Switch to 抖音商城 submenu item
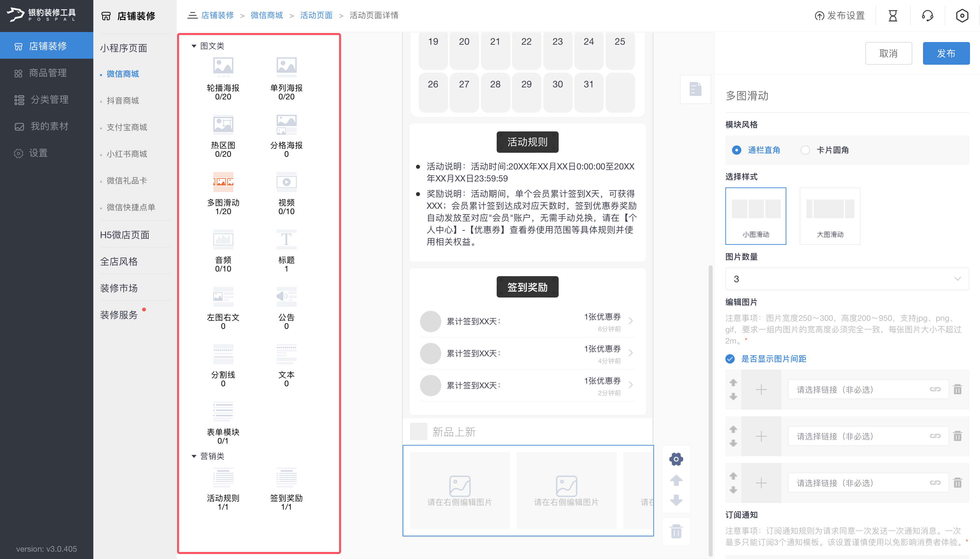 coord(123,101)
